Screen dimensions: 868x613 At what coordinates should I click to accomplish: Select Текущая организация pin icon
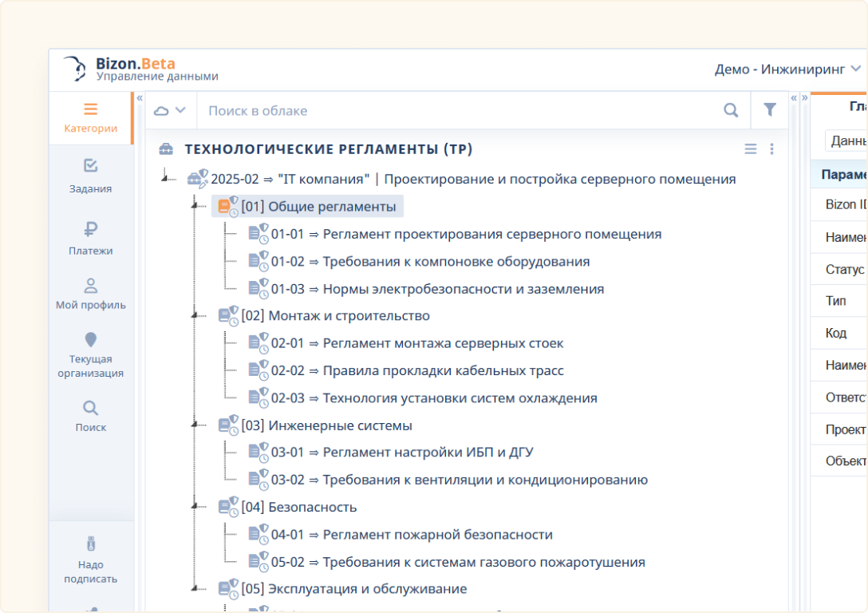point(90,341)
